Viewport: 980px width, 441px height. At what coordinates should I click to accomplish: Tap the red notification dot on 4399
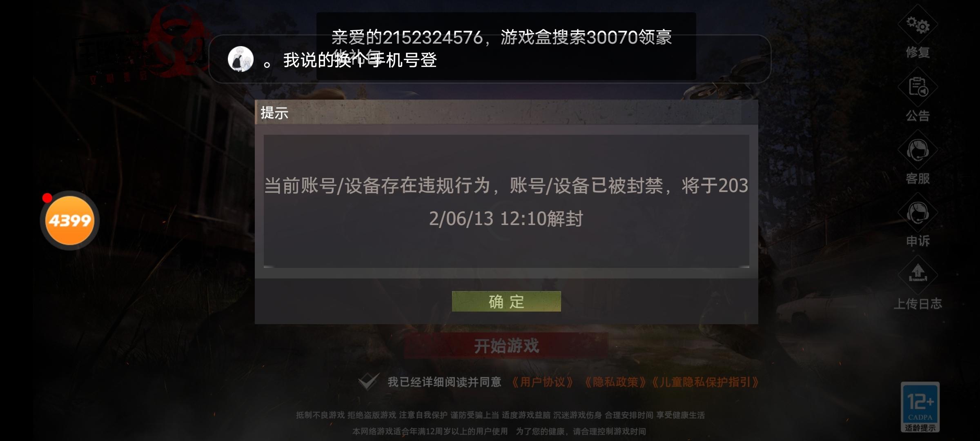(x=47, y=198)
